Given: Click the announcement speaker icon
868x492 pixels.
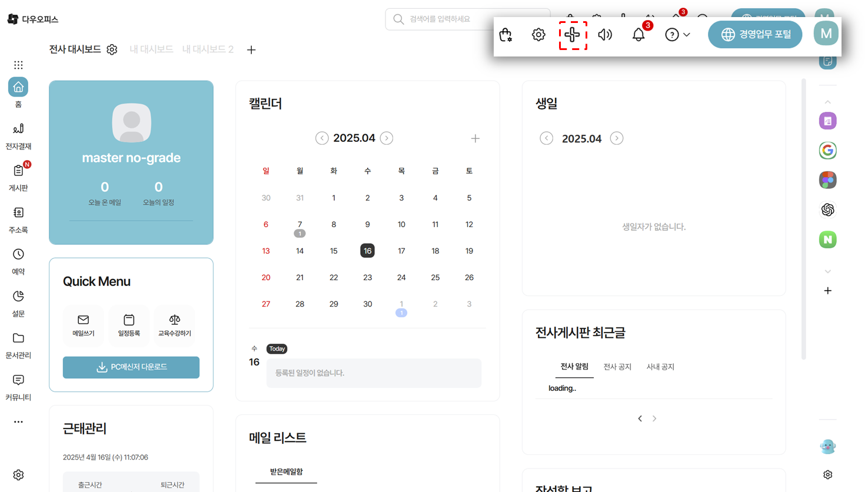Looking at the screenshot, I should [x=604, y=34].
